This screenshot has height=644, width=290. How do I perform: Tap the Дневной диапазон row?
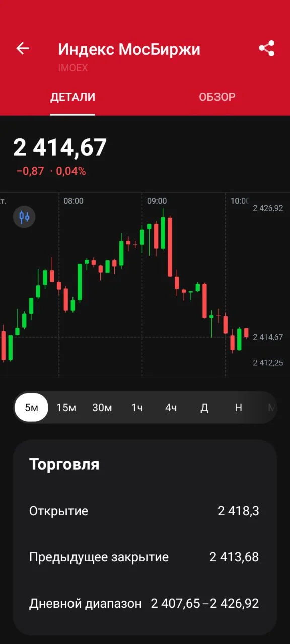click(x=144, y=603)
